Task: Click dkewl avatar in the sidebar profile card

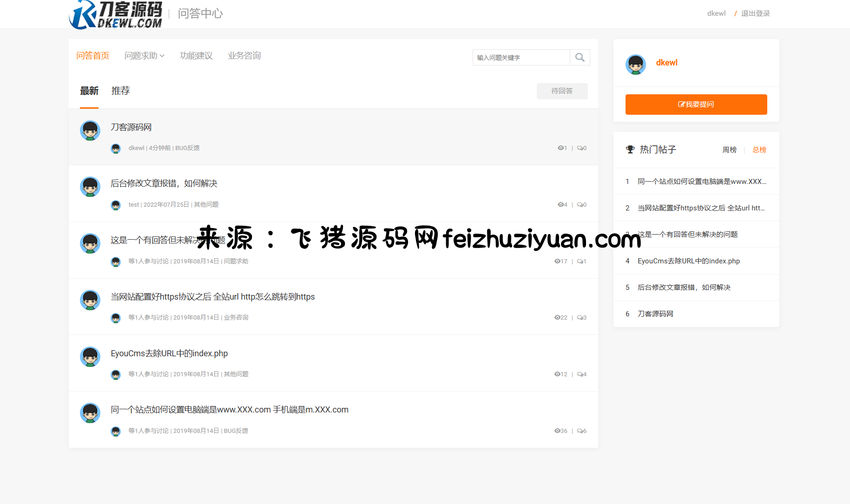Action: [635, 64]
